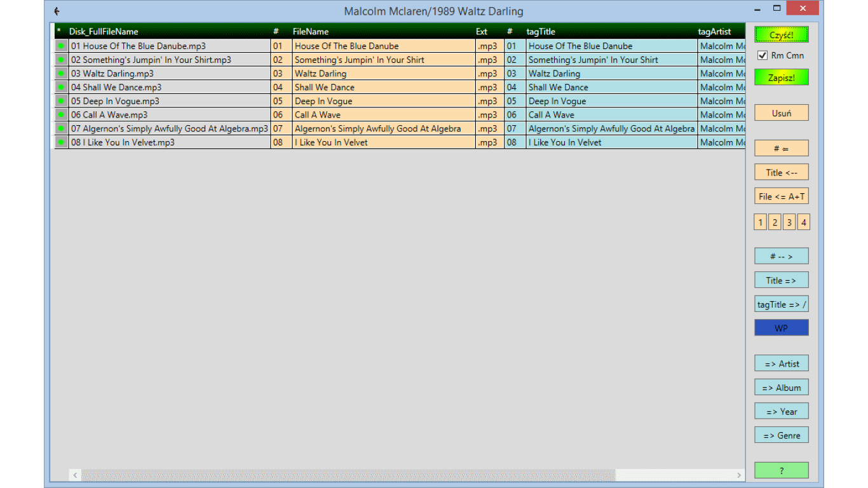The width and height of the screenshot is (868, 488).
Task: Click the back arrow icon in title bar
Action: 57,11
